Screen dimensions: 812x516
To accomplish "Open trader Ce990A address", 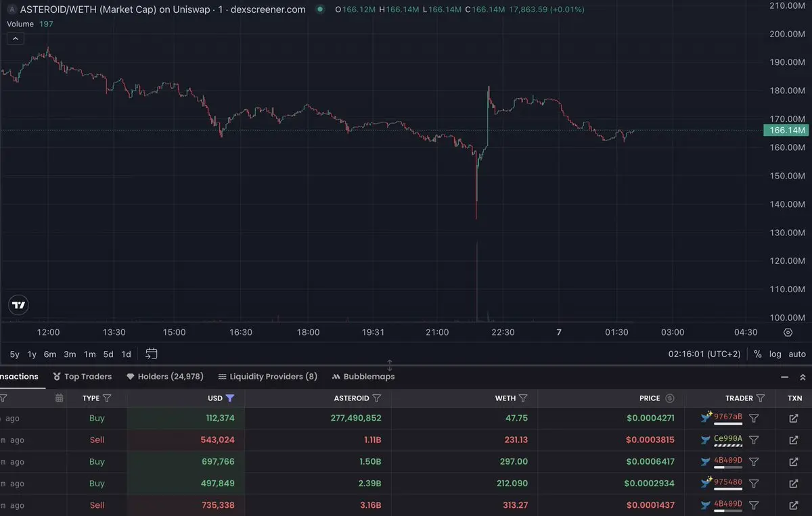I will tap(728, 439).
